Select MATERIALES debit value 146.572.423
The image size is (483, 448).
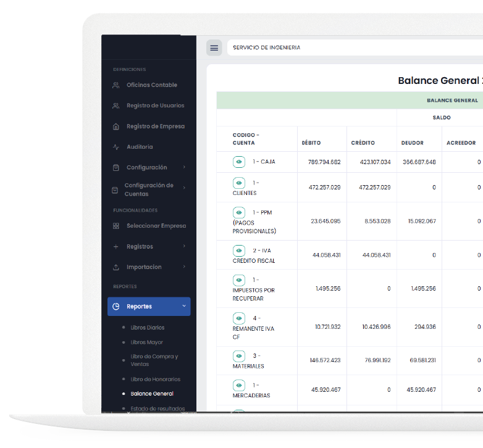pyautogui.click(x=325, y=360)
